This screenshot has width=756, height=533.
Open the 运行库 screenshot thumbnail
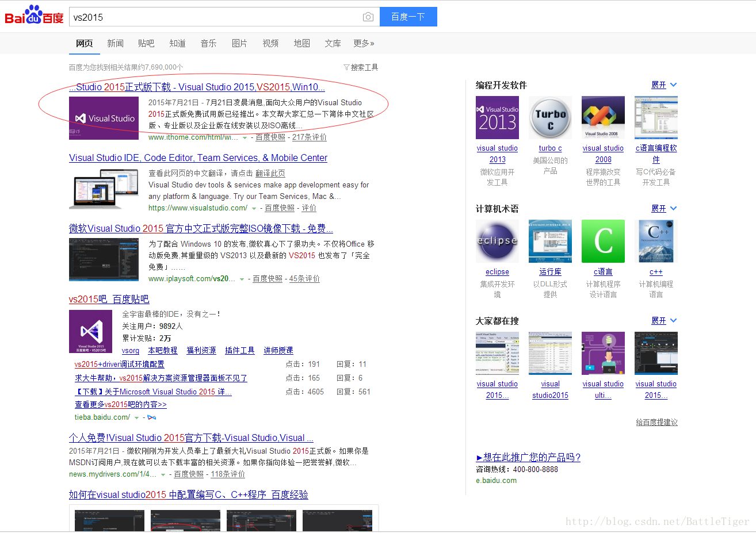(x=550, y=241)
